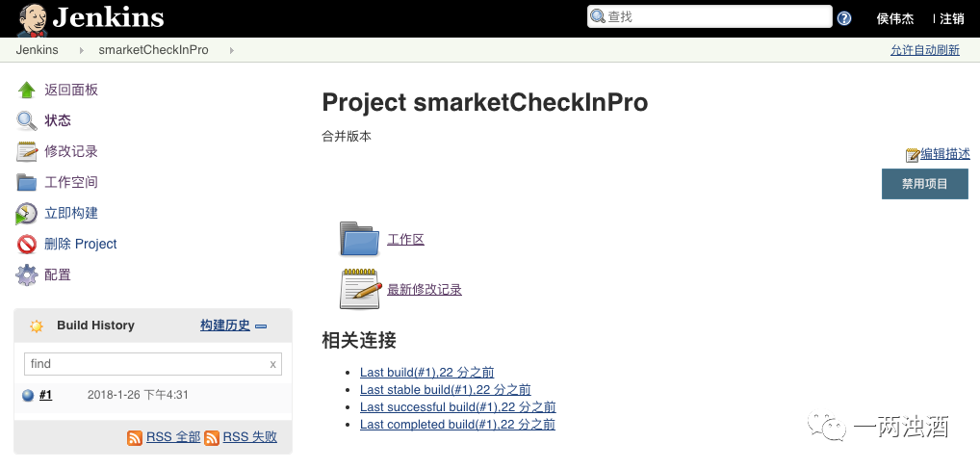
Task: Expand the smarketCheckInPro breadcrumb arrow
Action: tap(232, 51)
